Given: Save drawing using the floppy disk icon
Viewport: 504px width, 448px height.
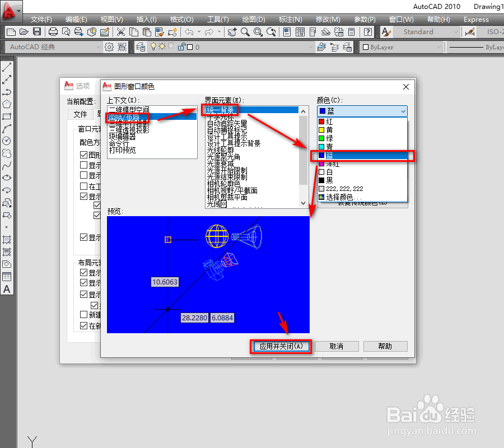Looking at the screenshot, I should pos(37,32).
